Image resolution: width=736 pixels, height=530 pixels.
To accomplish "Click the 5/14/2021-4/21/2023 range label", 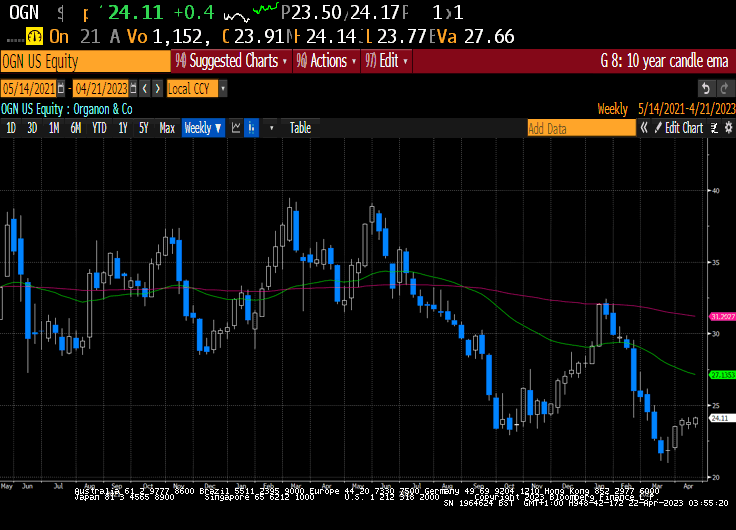I will coord(687,109).
